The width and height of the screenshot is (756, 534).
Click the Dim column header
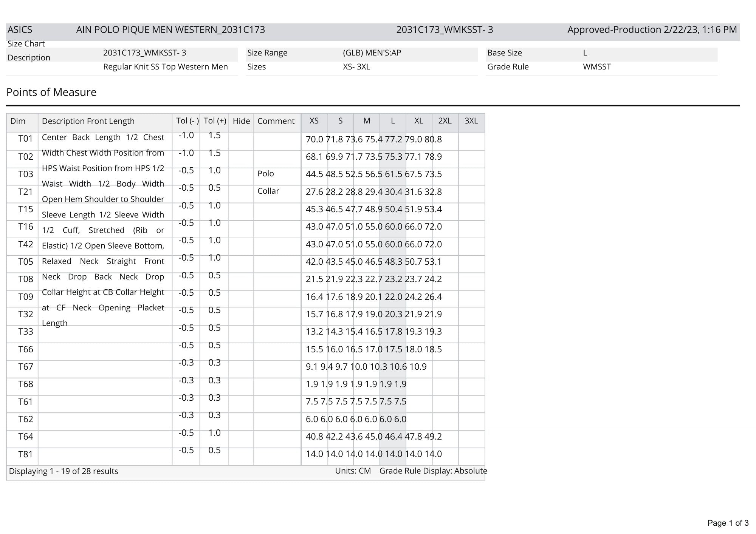point(18,121)
